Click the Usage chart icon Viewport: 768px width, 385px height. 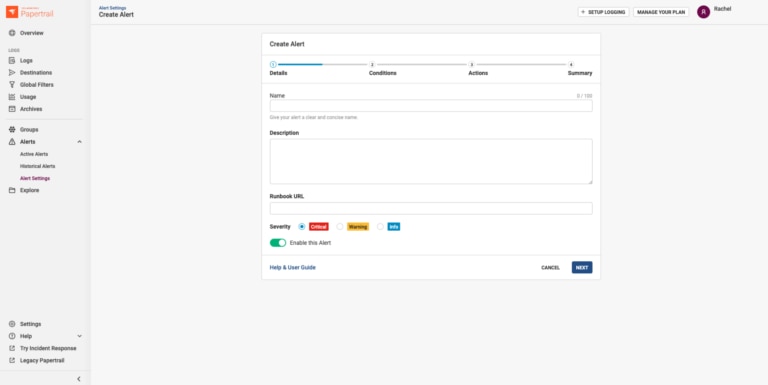(x=12, y=97)
